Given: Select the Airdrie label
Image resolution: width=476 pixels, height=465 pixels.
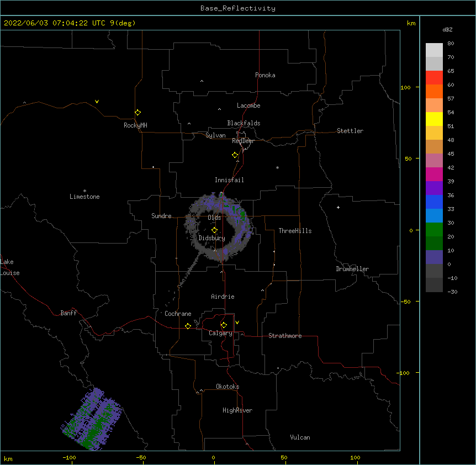Looking at the screenshot, I should point(223,297).
